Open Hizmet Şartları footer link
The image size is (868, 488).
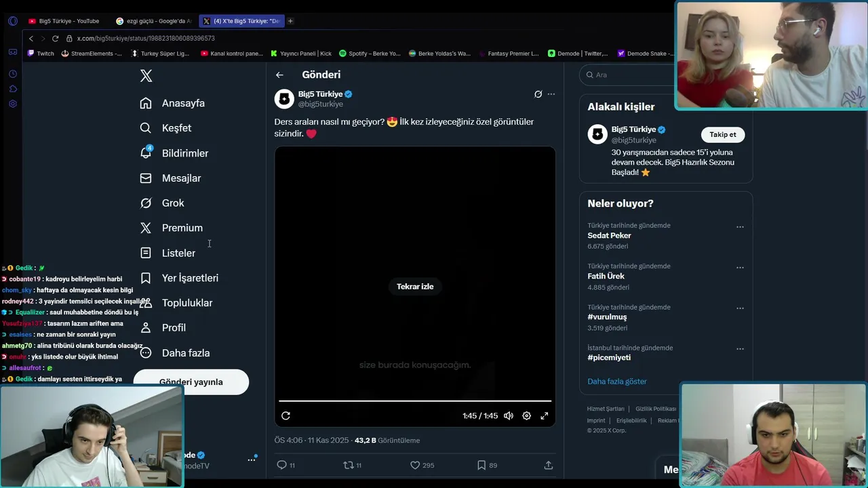(606, 409)
